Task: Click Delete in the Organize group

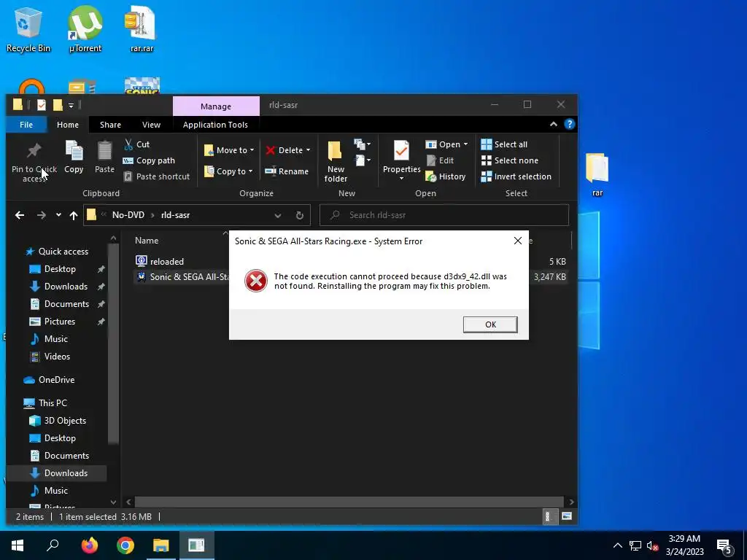Action: point(288,150)
